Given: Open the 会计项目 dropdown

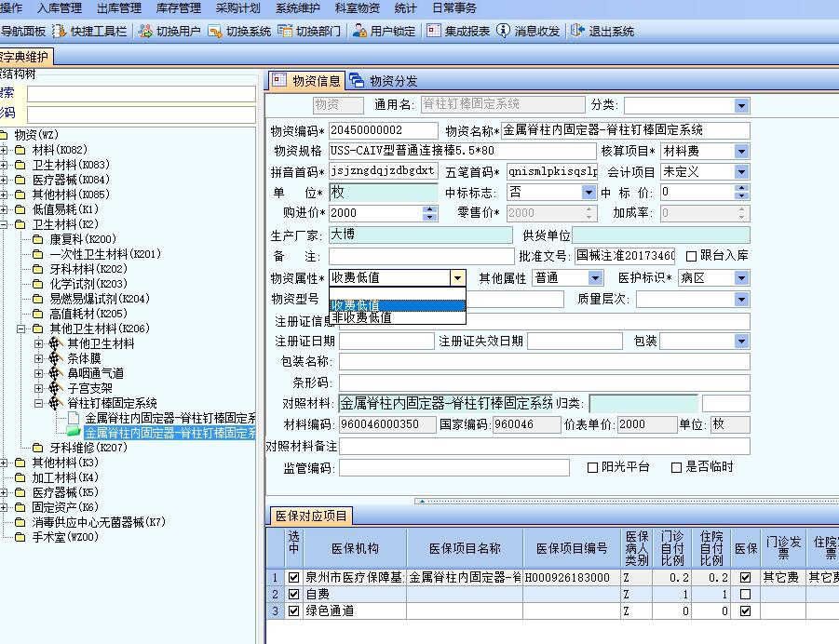Looking at the screenshot, I should [741, 172].
